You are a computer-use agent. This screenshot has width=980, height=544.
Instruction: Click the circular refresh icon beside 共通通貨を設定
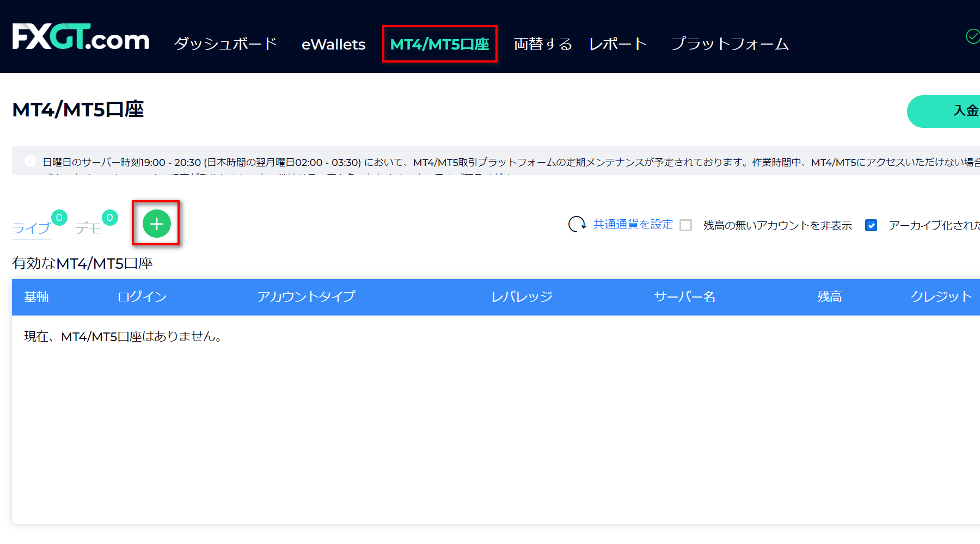577,224
